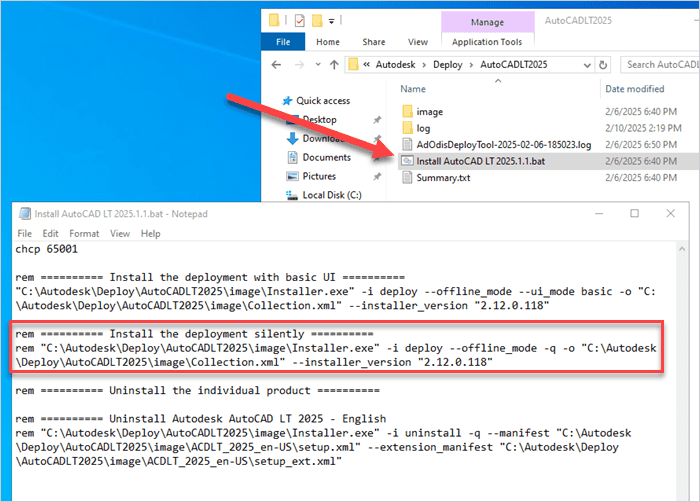Open the recent locations dropdown
This screenshot has width=700, height=502.
318,65
